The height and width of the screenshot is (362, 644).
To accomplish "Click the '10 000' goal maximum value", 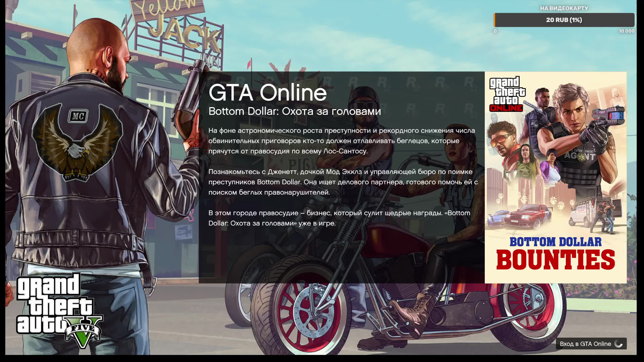I will pyautogui.click(x=626, y=31).
